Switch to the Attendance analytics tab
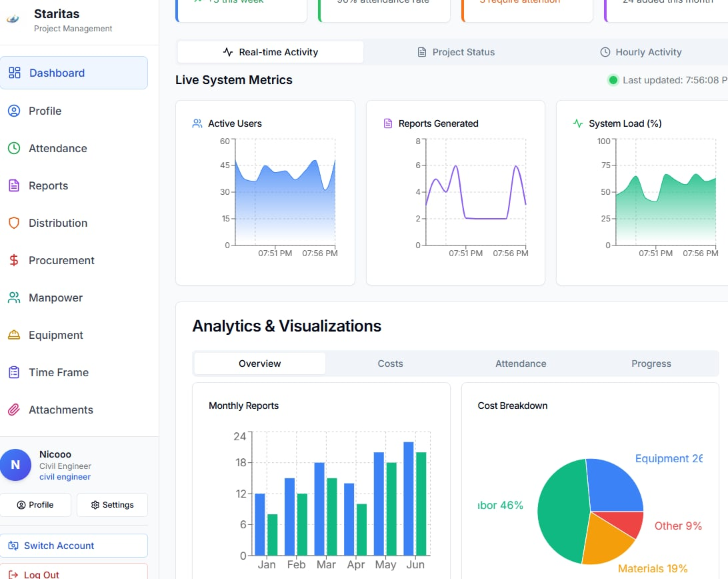Image resolution: width=728 pixels, height=579 pixels. 521,364
